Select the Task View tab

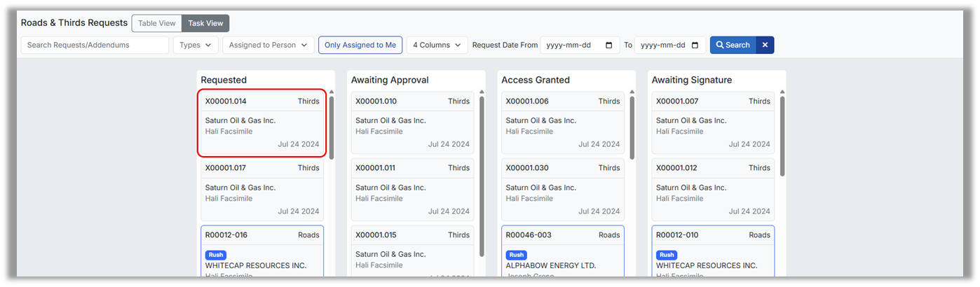205,23
